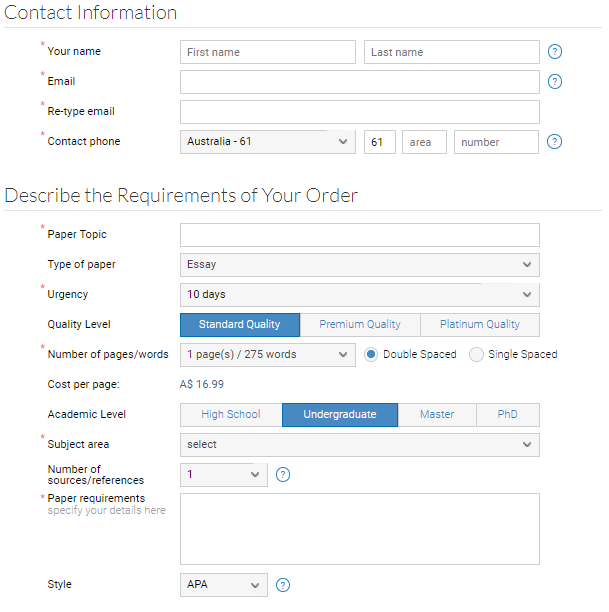Choose Platinum Quality level
This screenshot has width=609, height=612.
480,325
